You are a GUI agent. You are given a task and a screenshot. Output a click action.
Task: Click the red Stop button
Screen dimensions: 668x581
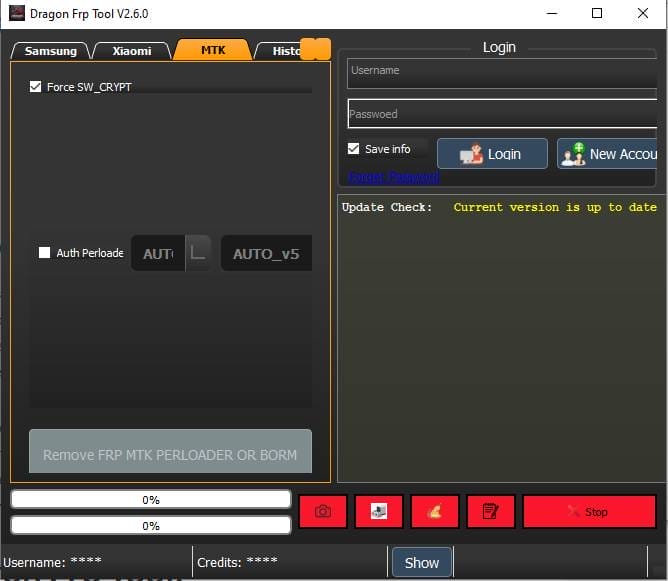coord(589,511)
